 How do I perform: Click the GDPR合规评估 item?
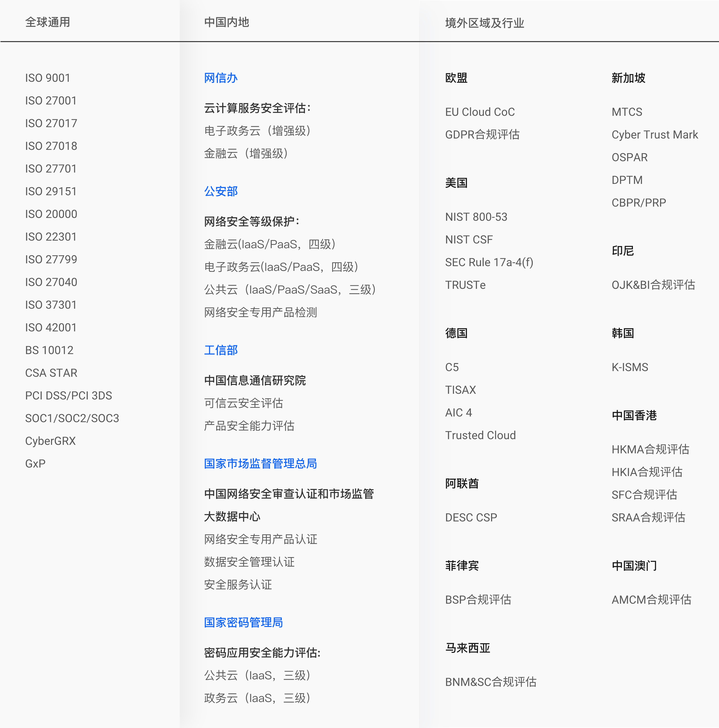tap(482, 134)
